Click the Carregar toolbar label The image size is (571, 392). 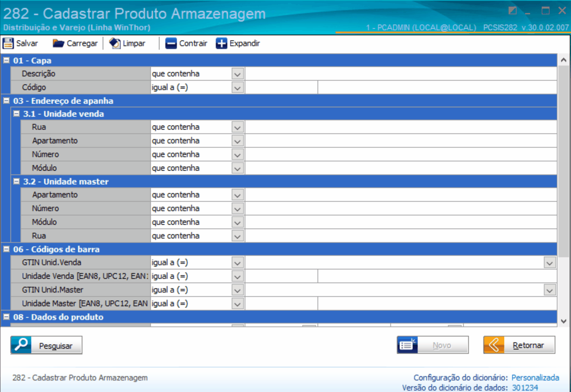click(82, 43)
